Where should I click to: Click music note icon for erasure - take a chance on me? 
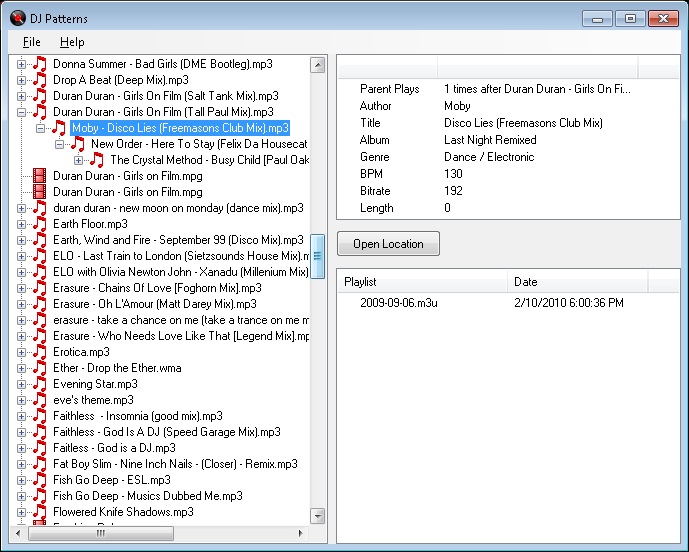[40, 320]
